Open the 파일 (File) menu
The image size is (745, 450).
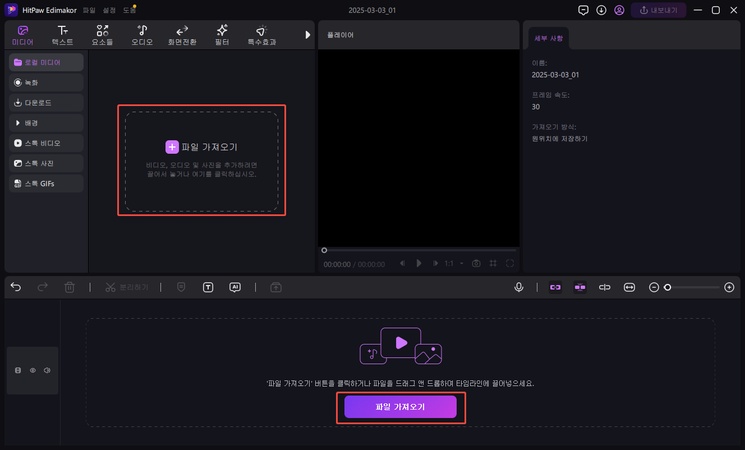pyautogui.click(x=89, y=10)
